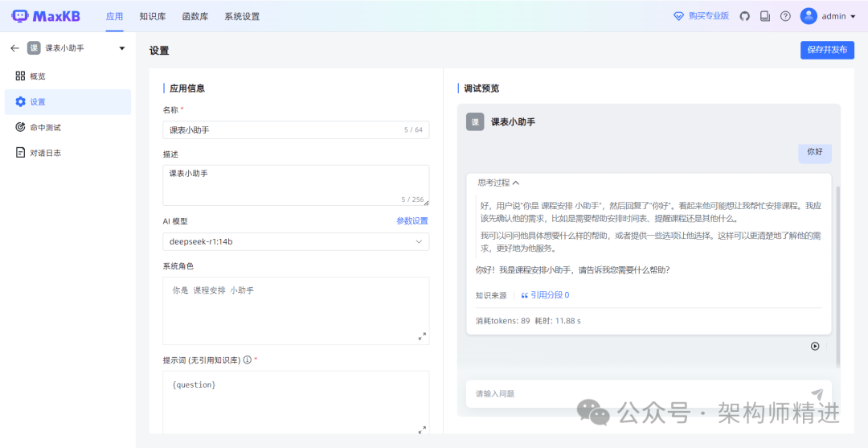
Task: Click the quote icon beside 引用分段
Action: click(524, 296)
